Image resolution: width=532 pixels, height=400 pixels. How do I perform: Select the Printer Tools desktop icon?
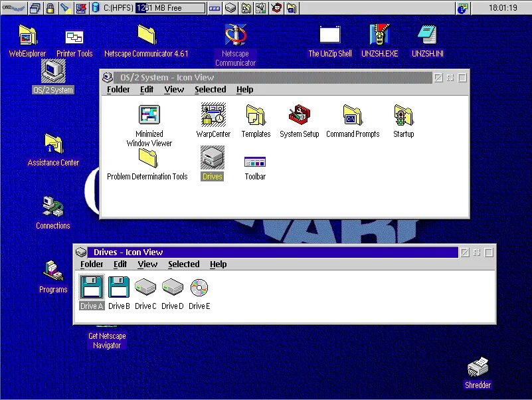tap(74, 43)
